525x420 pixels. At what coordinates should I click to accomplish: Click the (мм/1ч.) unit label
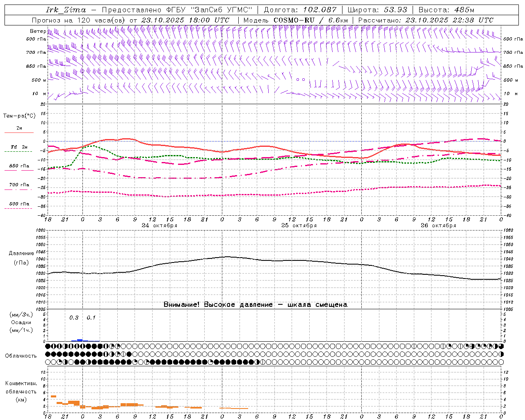click(x=21, y=330)
